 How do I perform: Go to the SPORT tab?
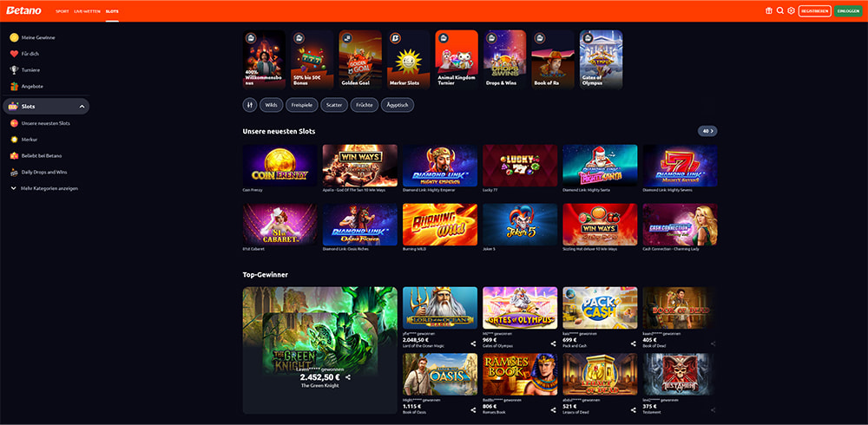point(62,11)
